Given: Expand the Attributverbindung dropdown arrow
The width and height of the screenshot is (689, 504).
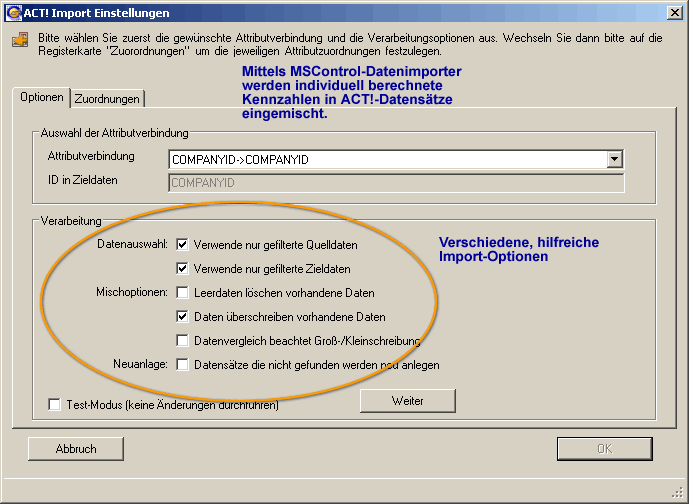Looking at the screenshot, I should [615, 159].
